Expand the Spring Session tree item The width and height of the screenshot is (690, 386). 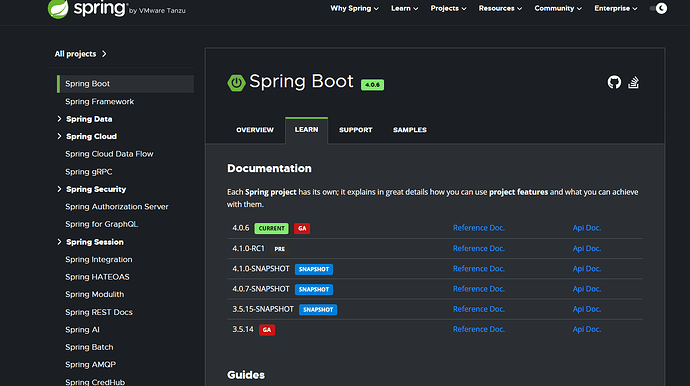pyautogui.click(x=59, y=242)
